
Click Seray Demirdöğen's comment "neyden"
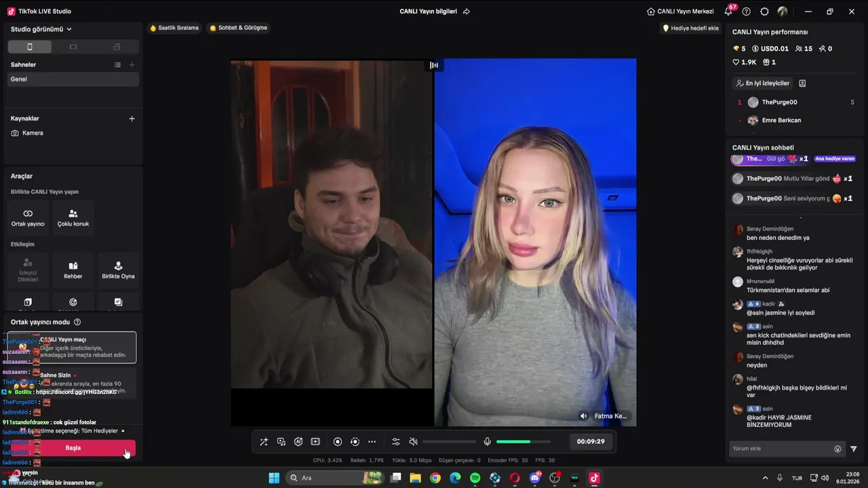tap(757, 365)
